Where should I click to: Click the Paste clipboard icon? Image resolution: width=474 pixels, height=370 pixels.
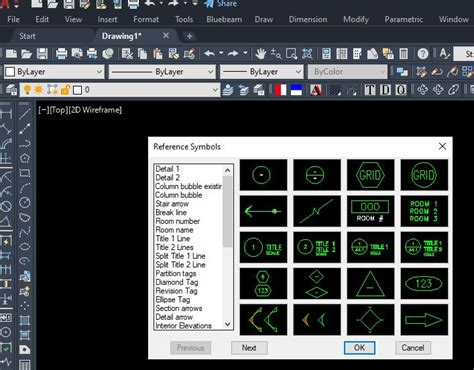[158, 54]
